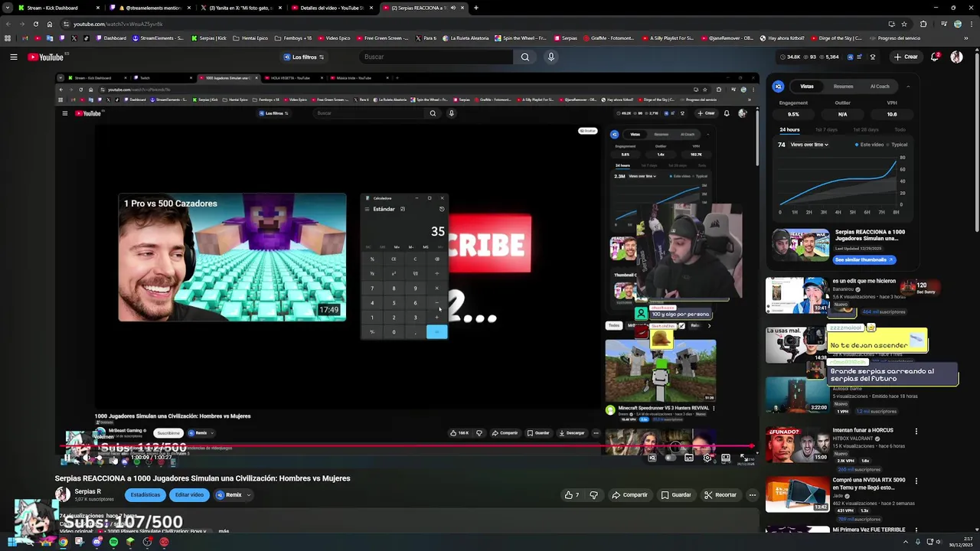Open options for the NVIDIA RTX 5090 video
The height and width of the screenshot is (551, 980).
pos(916,481)
